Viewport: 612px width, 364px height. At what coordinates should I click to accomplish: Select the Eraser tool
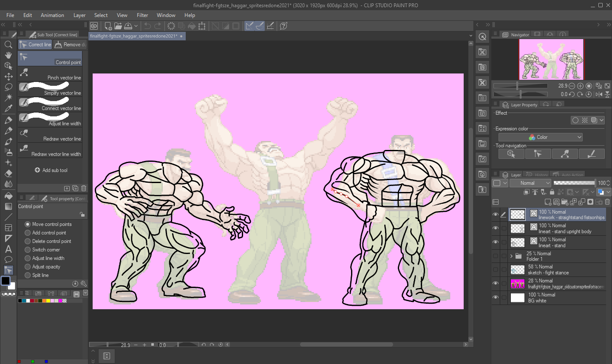[8, 173]
